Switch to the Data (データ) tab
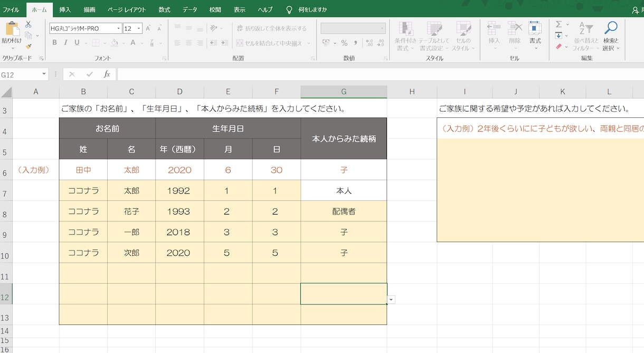Image resolution: width=644 pixels, height=353 pixels. click(190, 10)
